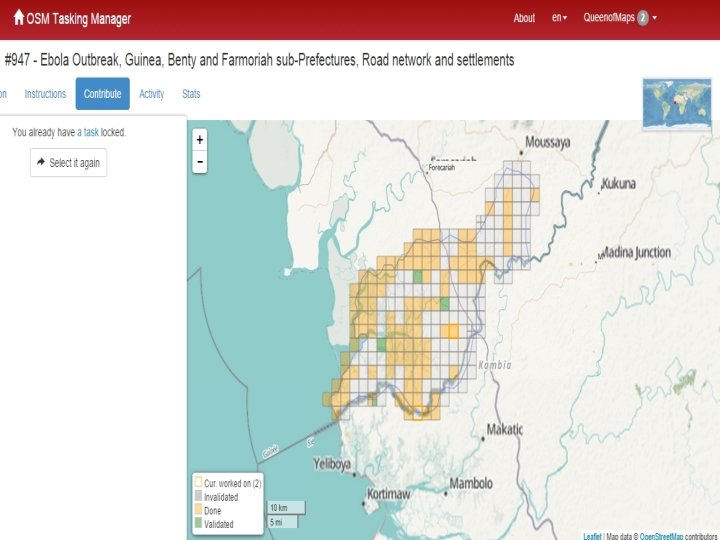The width and height of the screenshot is (720, 540).
Task: Switch to the Activity tab
Action: coord(152,94)
